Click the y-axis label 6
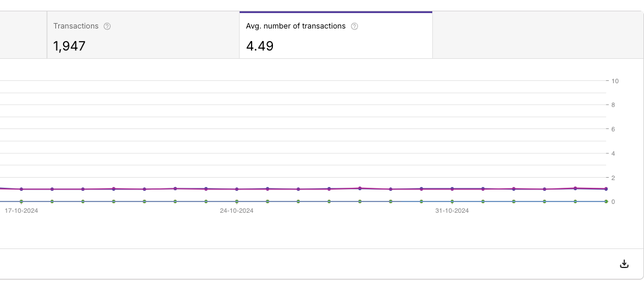 point(613,129)
